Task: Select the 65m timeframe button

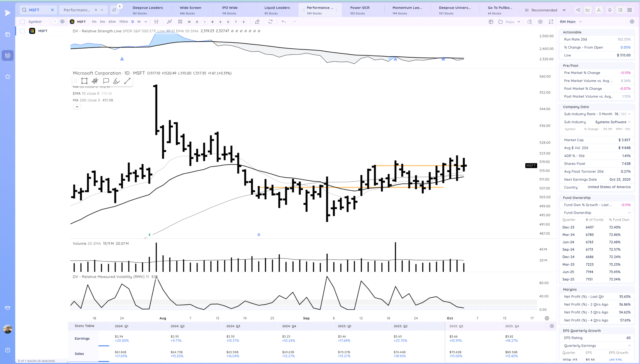Action: click(x=112, y=22)
